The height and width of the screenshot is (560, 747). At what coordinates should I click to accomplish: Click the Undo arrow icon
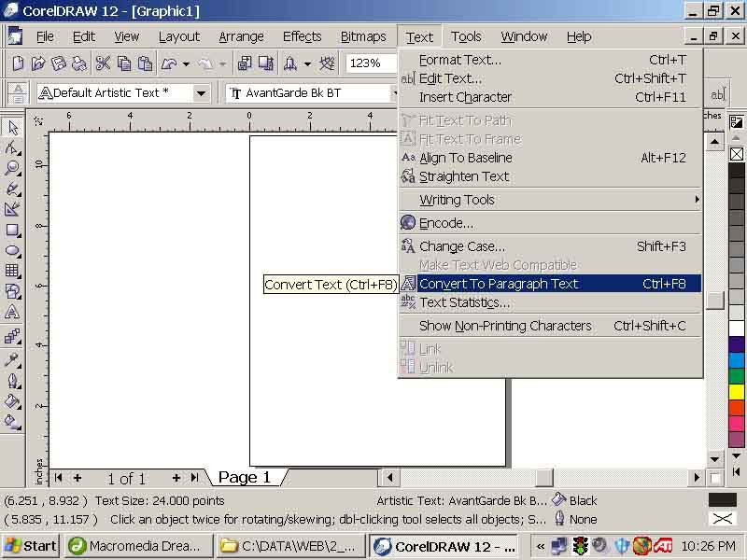point(169,63)
